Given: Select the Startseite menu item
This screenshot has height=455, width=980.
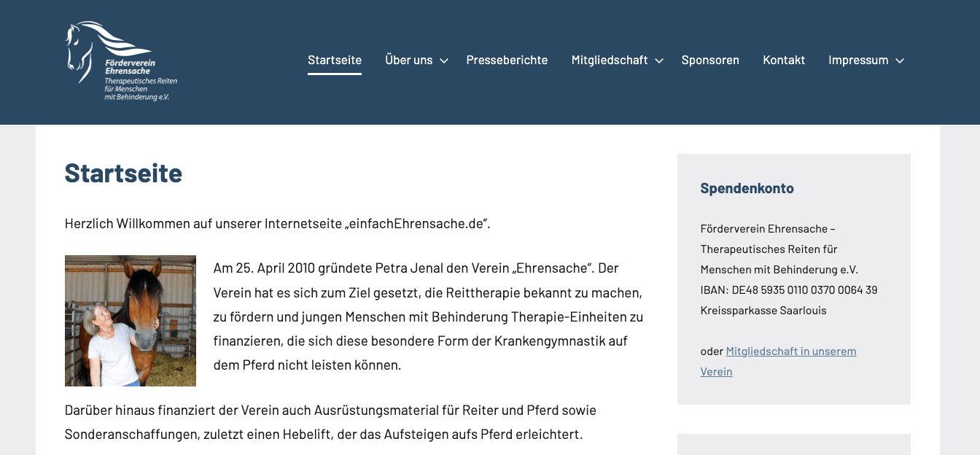Looking at the screenshot, I should point(335,60).
